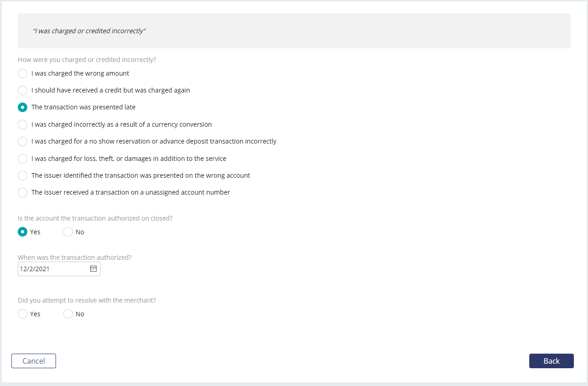Click "The transaction was presented late" label text
This screenshot has width=588, height=386.
pos(83,107)
